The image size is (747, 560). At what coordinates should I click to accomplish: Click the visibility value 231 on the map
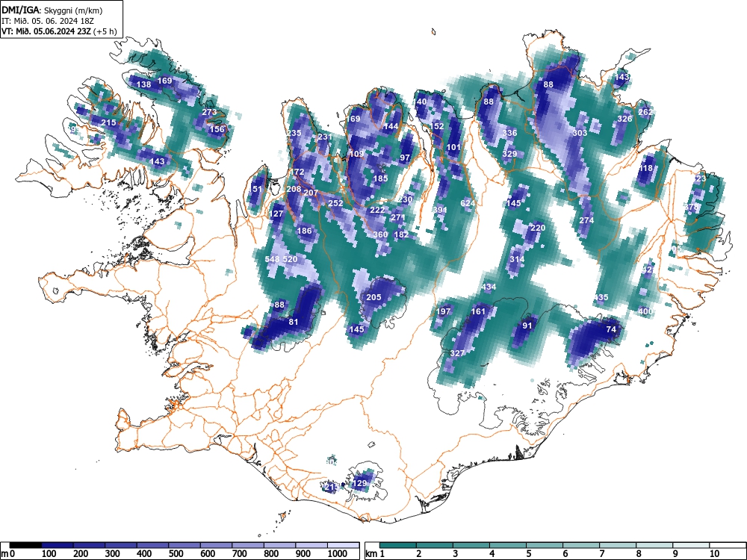pos(325,137)
